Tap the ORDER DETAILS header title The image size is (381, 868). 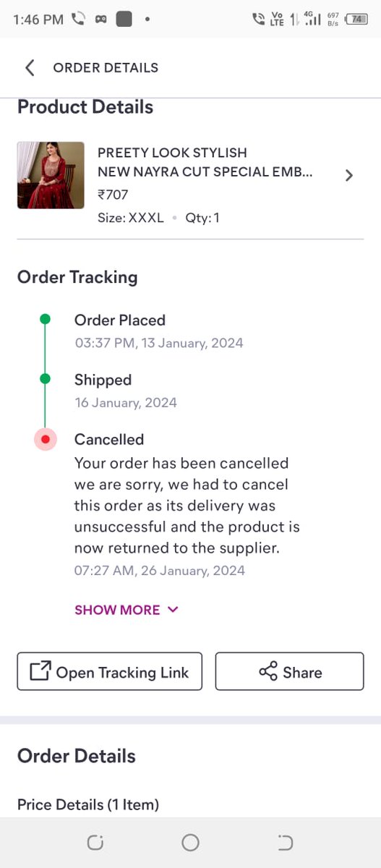tap(106, 68)
